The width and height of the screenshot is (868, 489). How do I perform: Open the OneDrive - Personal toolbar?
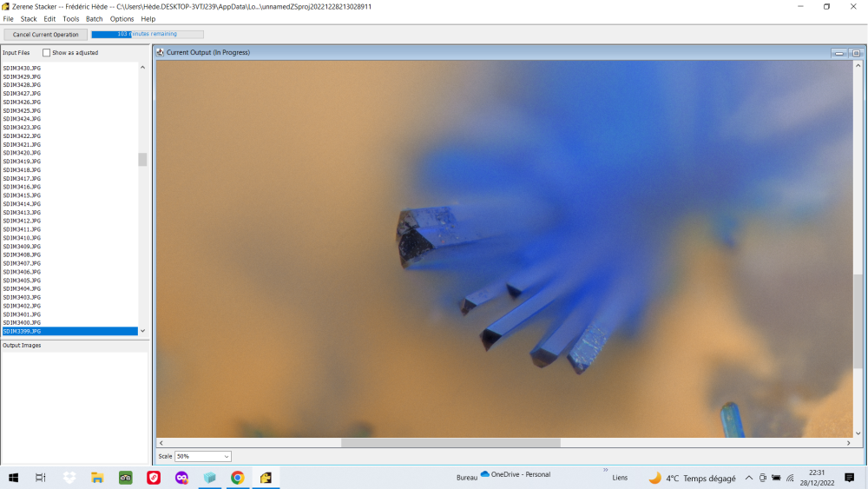pyautogui.click(x=516, y=474)
